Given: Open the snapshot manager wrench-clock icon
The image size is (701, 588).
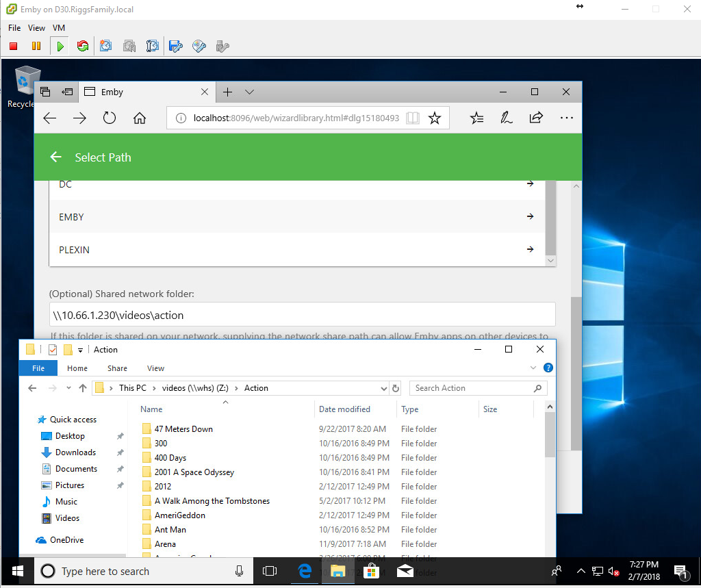Looking at the screenshot, I should click(152, 47).
